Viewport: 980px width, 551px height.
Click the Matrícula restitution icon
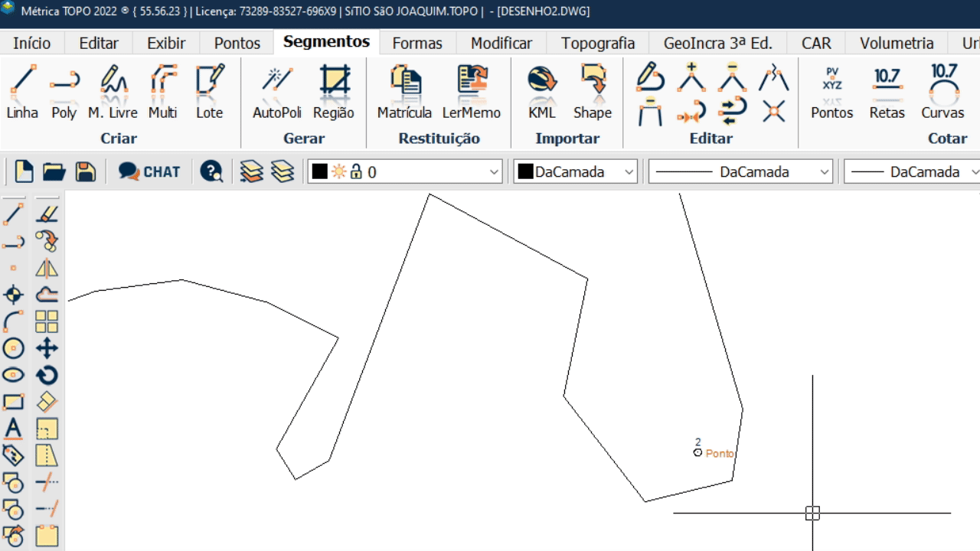click(x=404, y=92)
